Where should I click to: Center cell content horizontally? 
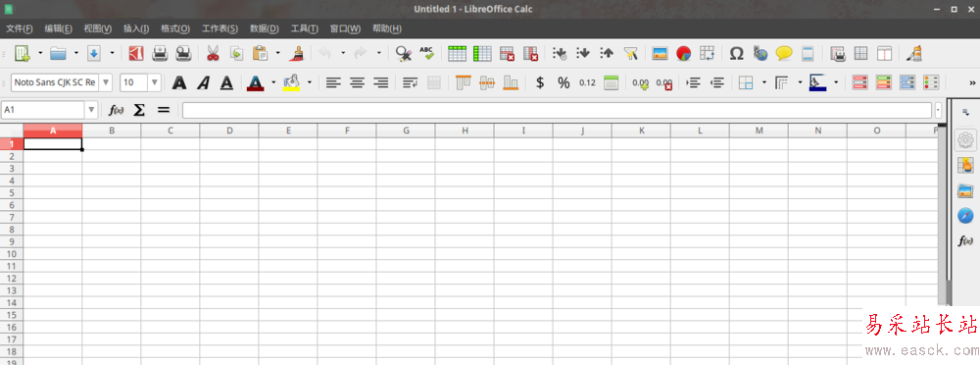point(357,82)
